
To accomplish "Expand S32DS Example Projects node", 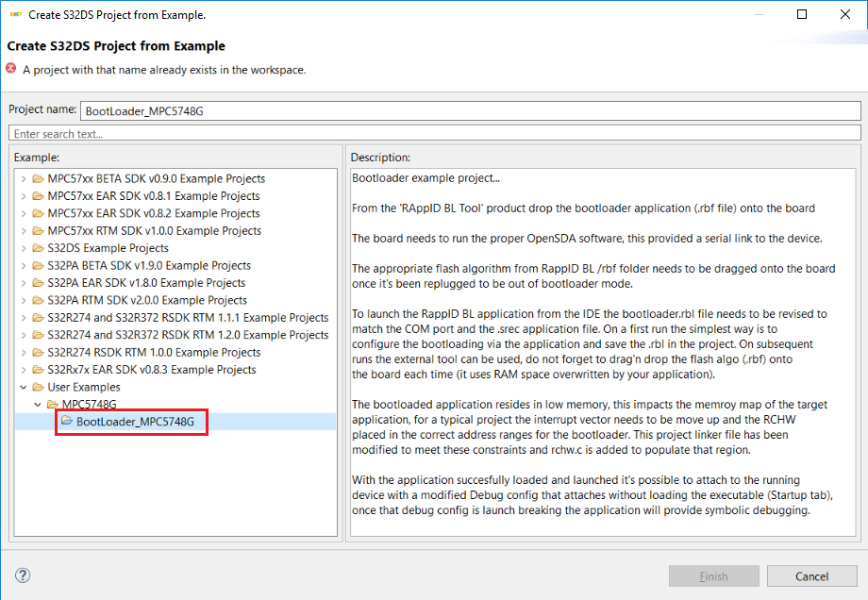I will [24, 248].
